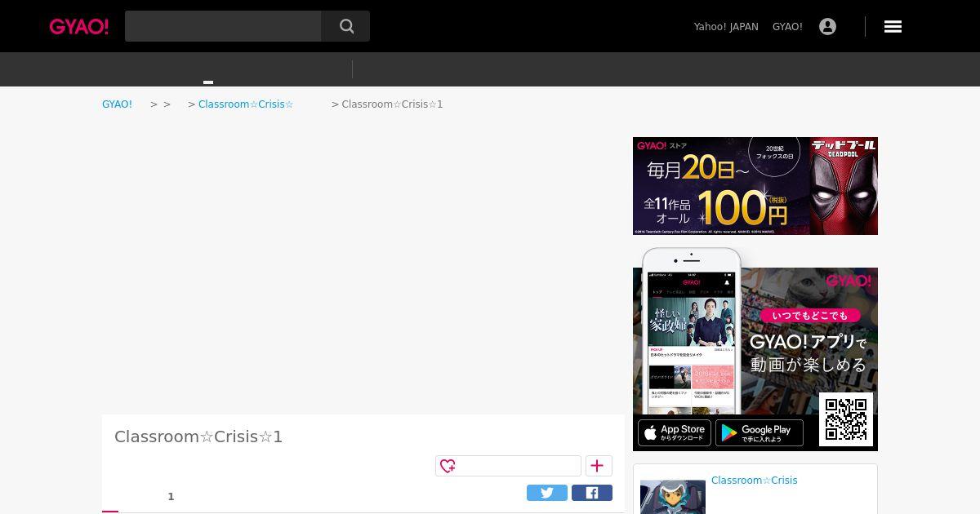Open the GYAO! app promotion banner
Image resolution: width=980 pixels, height=514 pixels.
pos(755,351)
